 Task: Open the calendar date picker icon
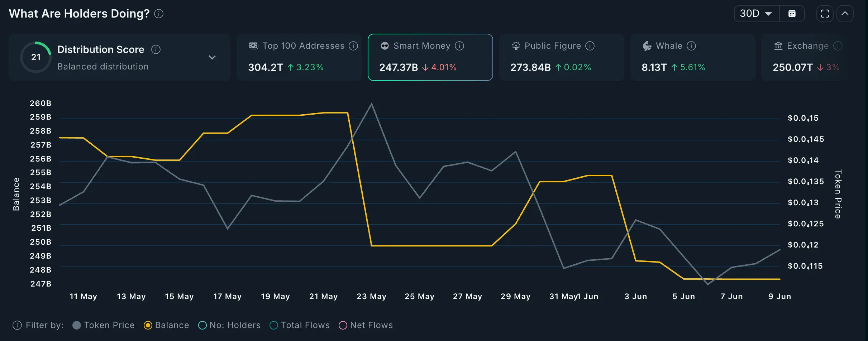pos(792,13)
